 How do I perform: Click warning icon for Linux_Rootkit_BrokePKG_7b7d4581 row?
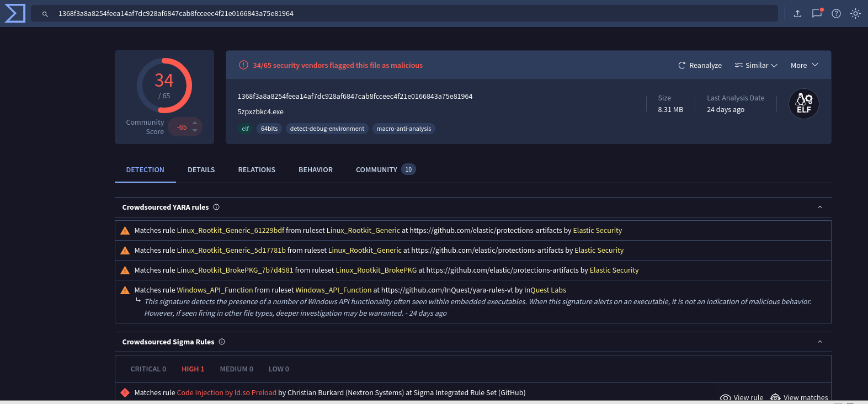point(125,270)
